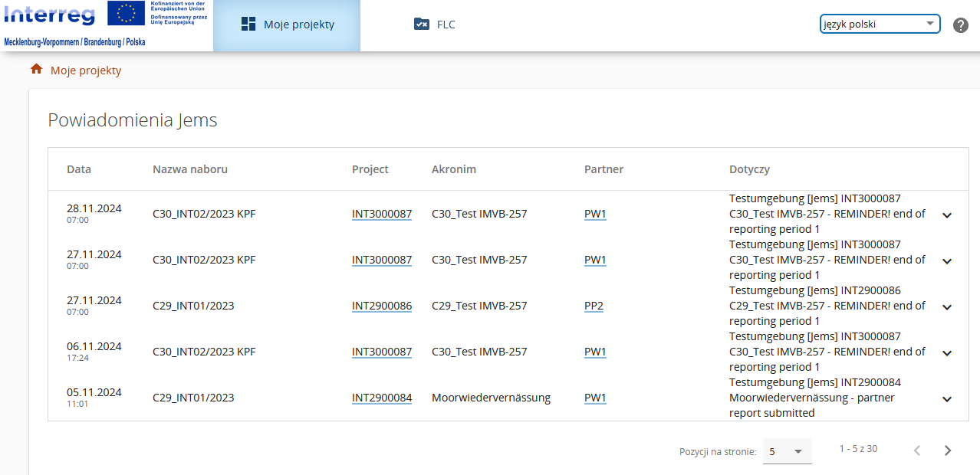Go to previous notifications page
Image resolution: width=980 pixels, height=475 pixels.
(x=917, y=450)
